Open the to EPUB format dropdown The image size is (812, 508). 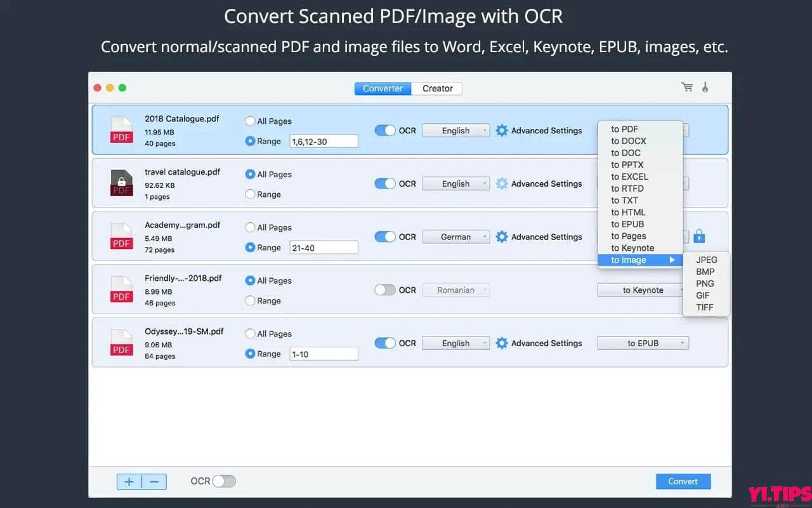pos(643,343)
